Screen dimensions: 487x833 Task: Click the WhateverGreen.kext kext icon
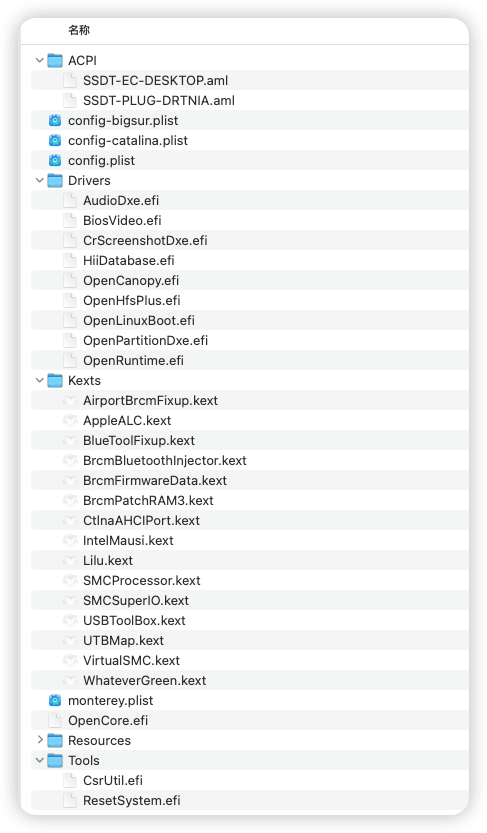pyautogui.click(x=70, y=681)
